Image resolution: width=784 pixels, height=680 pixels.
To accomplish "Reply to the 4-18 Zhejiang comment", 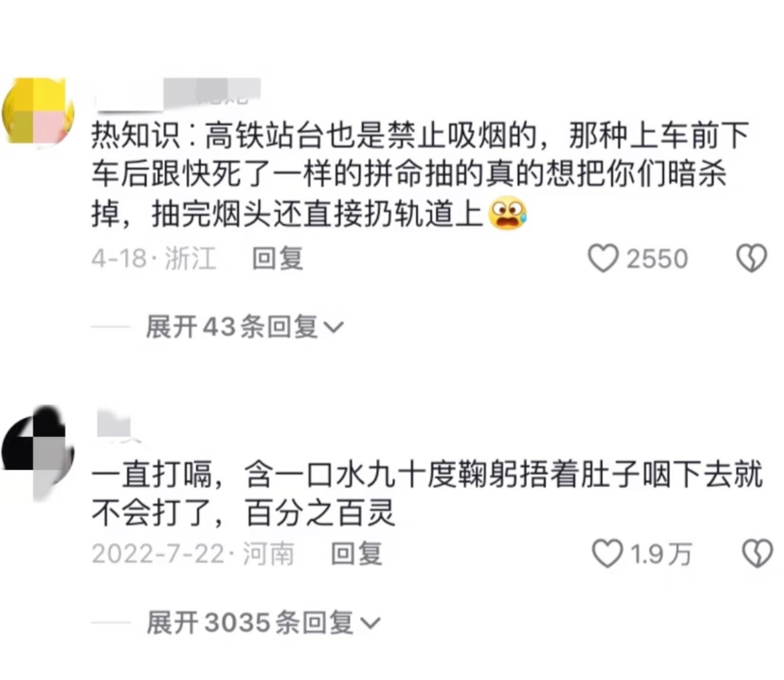I will [x=278, y=258].
